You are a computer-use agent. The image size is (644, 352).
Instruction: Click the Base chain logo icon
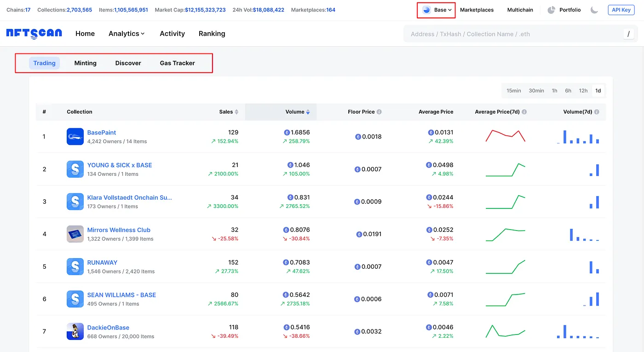(426, 10)
